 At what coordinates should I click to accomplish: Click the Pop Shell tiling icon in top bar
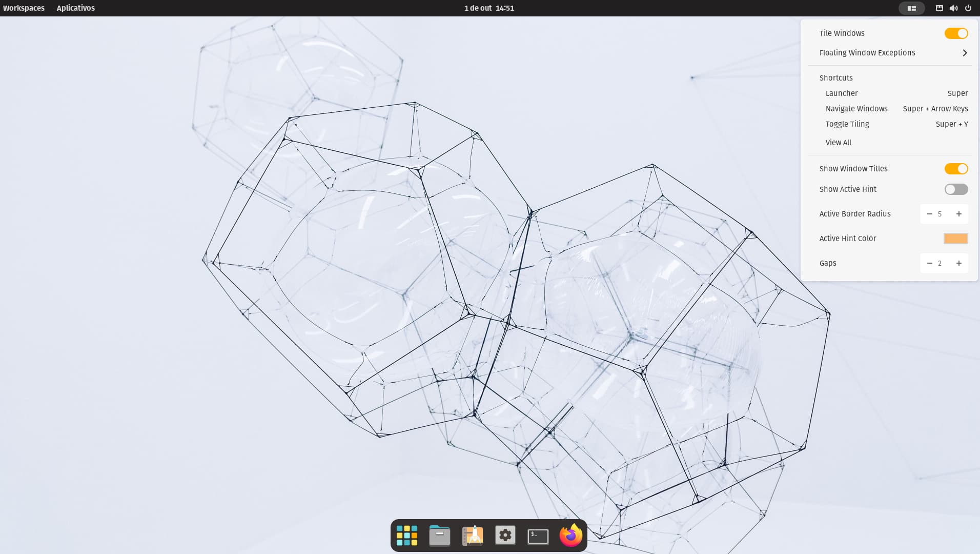click(x=911, y=8)
